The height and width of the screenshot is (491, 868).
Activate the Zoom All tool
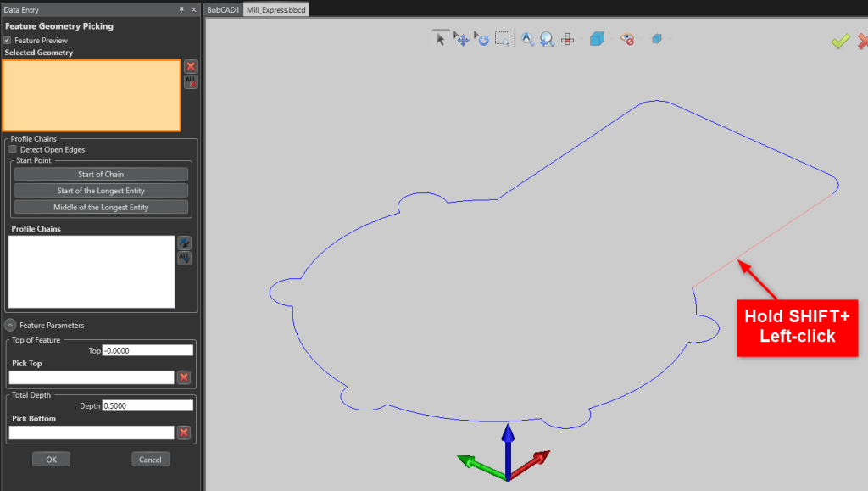[x=526, y=38]
